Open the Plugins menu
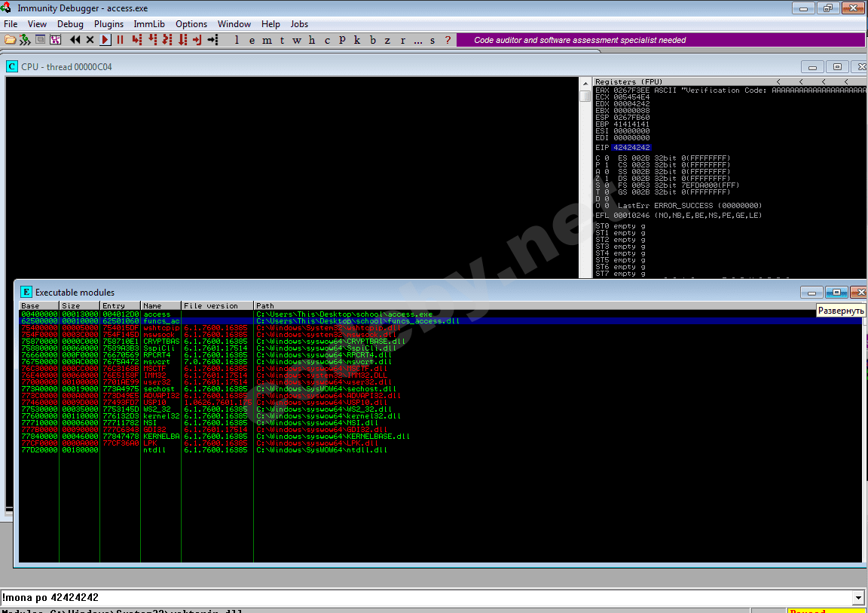Screen dimensions: 868x613 tap(108, 24)
